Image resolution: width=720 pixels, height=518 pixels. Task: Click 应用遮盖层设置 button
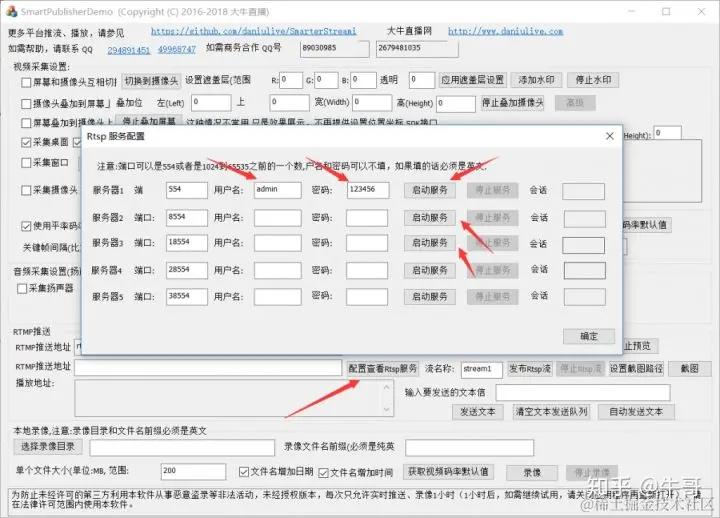tap(472, 80)
